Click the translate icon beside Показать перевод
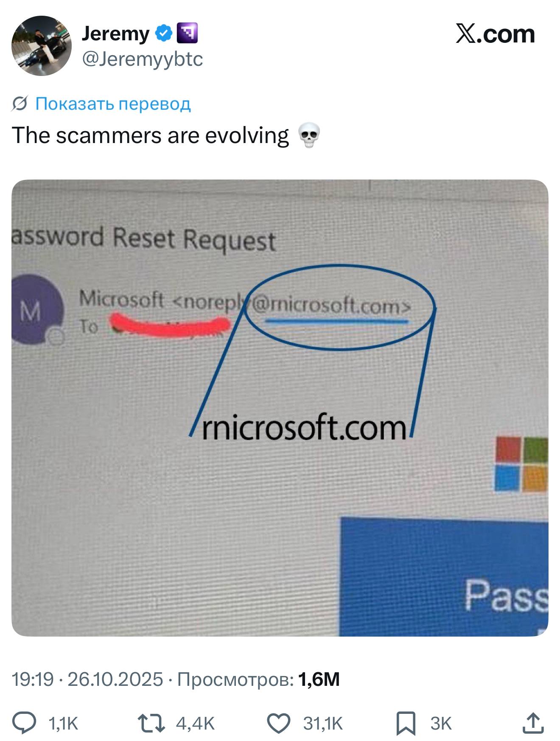Viewport: 560px width, 741px height. [x=20, y=103]
